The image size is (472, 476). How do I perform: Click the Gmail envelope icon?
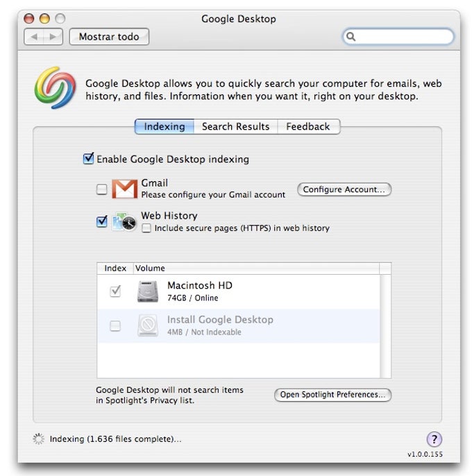click(124, 189)
